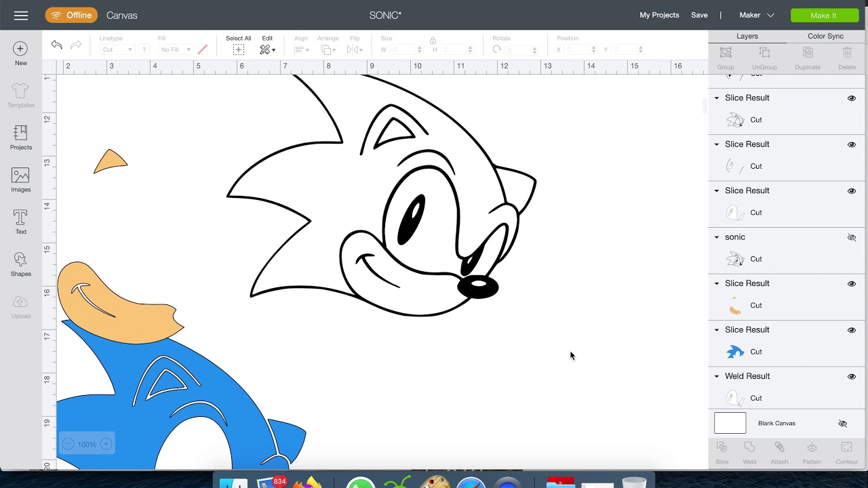
Task: Click the fill color slash swatch
Action: (x=202, y=49)
